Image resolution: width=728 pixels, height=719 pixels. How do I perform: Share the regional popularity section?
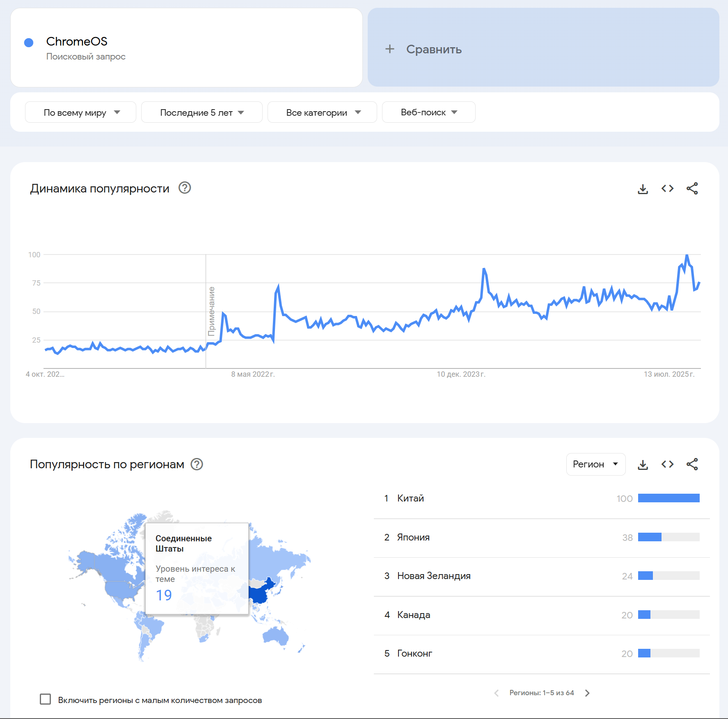[x=692, y=465]
